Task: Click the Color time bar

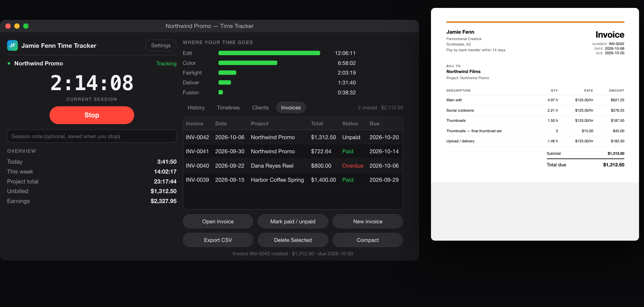Action: [x=248, y=63]
